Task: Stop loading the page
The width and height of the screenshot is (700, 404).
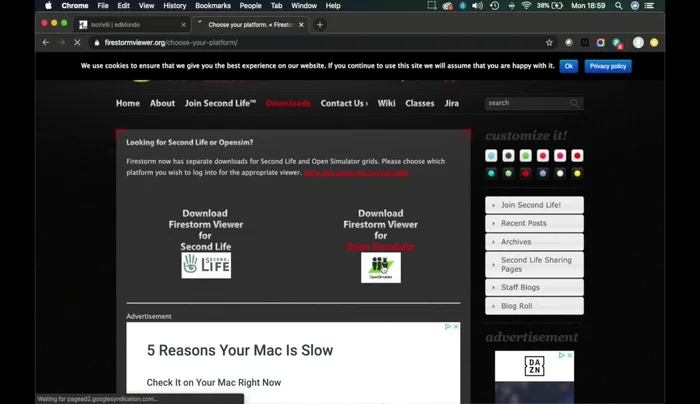Action: click(77, 42)
